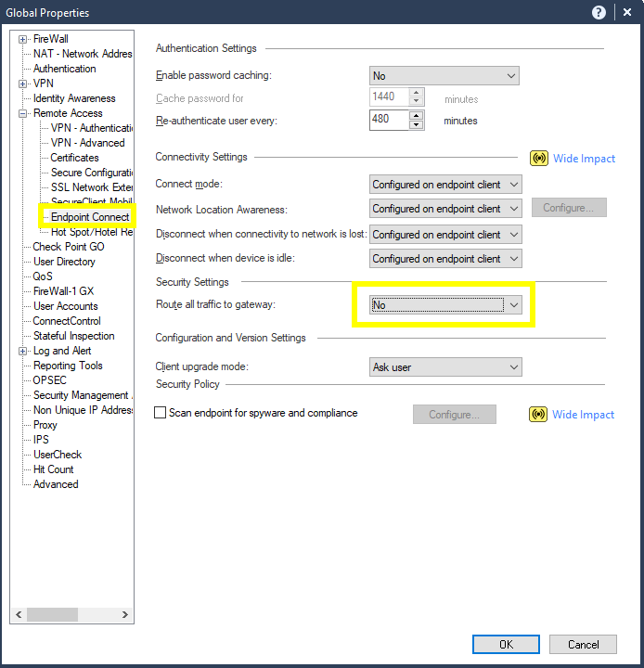The image size is (644, 668).
Task: Select Reporting Tools tree item
Action: (x=68, y=366)
